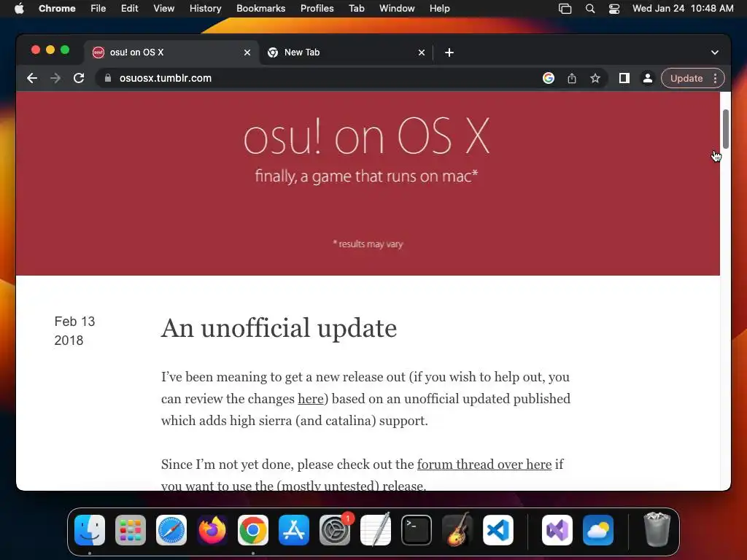Screen dimensions: 747x560
Task: Close the New Tab tab
Action: pyautogui.click(x=422, y=52)
